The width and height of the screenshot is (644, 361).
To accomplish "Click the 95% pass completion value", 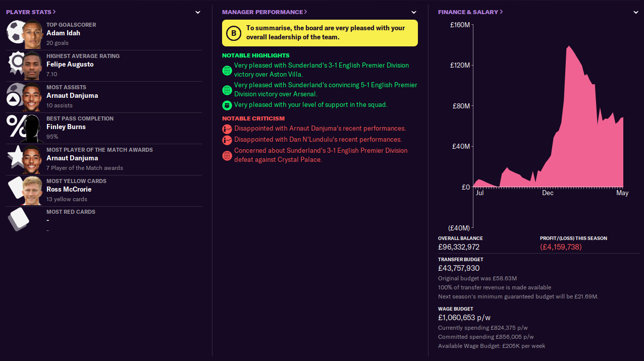I will tap(52, 137).
